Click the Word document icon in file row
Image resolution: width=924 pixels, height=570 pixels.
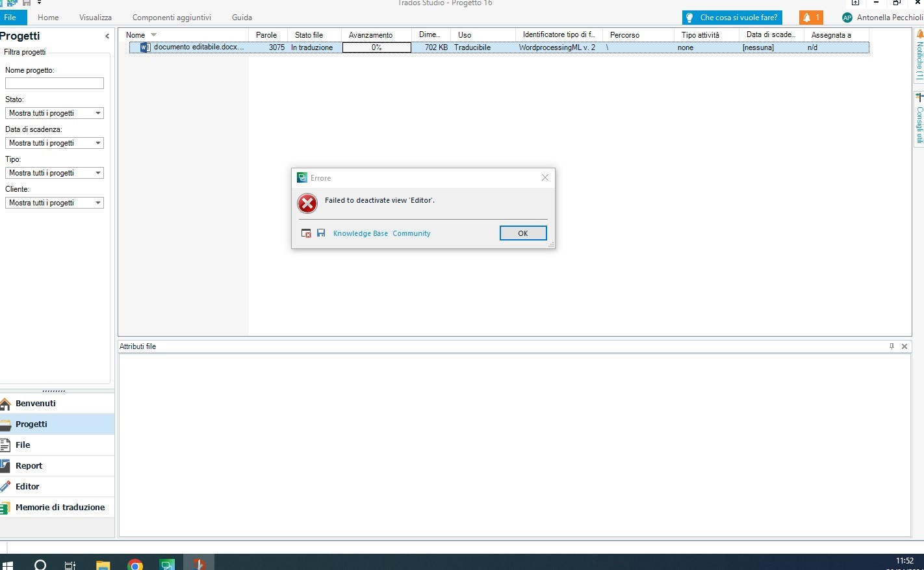pos(145,47)
